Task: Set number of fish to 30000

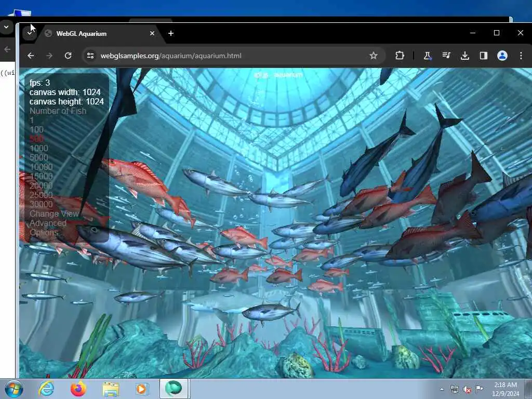Action: pyautogui.click(x=41, y=204)
